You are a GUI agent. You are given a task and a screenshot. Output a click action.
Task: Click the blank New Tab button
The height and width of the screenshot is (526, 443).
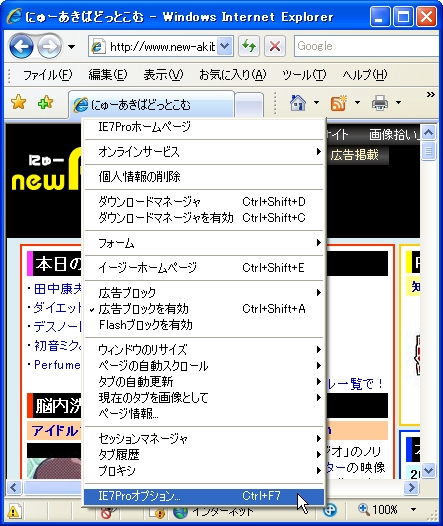coord(249,105)
